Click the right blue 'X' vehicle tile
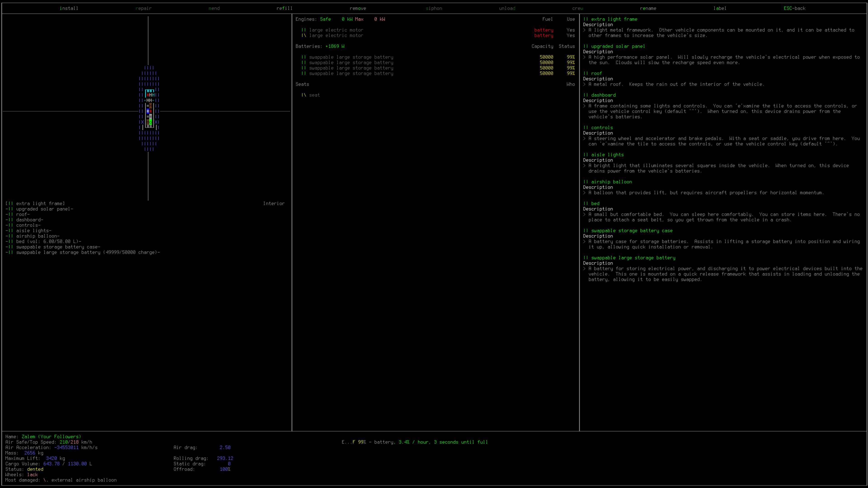The image size is (868, 488). 156,122
